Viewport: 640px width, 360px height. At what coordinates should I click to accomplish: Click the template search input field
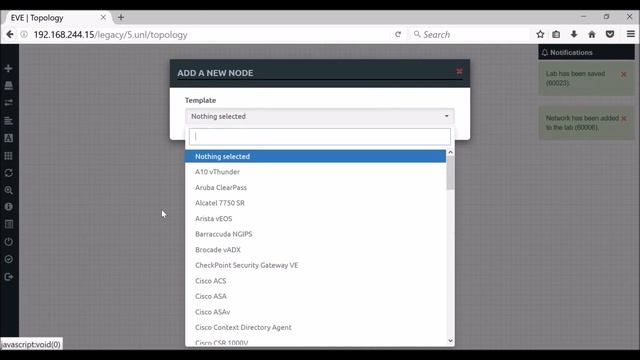(x=320, y=136)
